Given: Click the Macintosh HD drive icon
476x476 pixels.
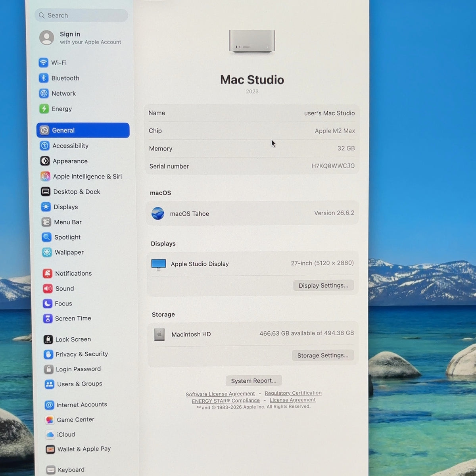Looking at the screenshot, I should pyautogui.click(x=159, y=335).
